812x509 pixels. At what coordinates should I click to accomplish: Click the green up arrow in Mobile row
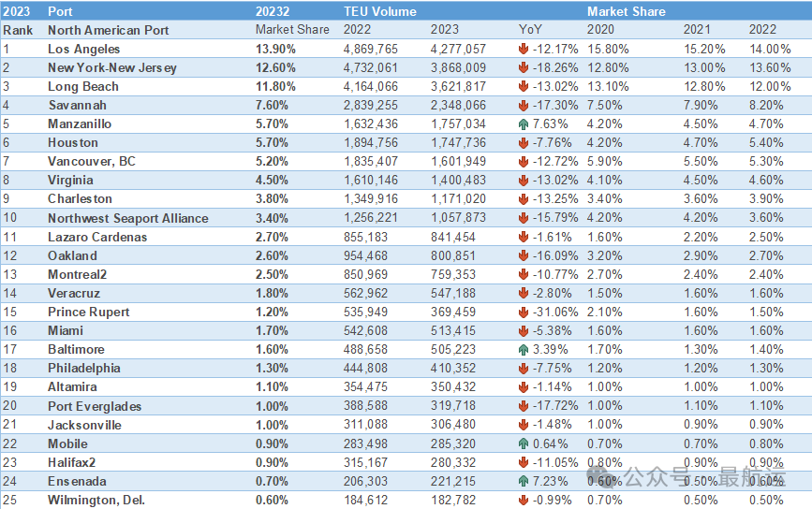coord(523,444)
